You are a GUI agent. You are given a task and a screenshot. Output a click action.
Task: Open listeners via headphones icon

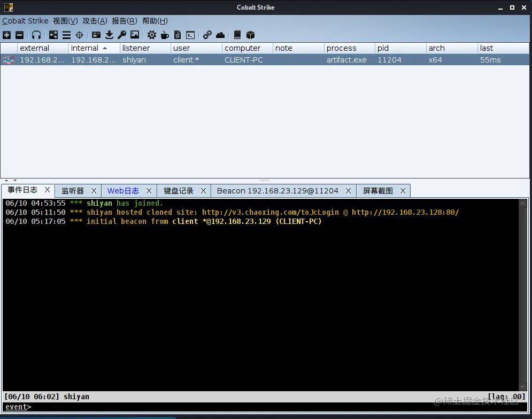(36, 35)
